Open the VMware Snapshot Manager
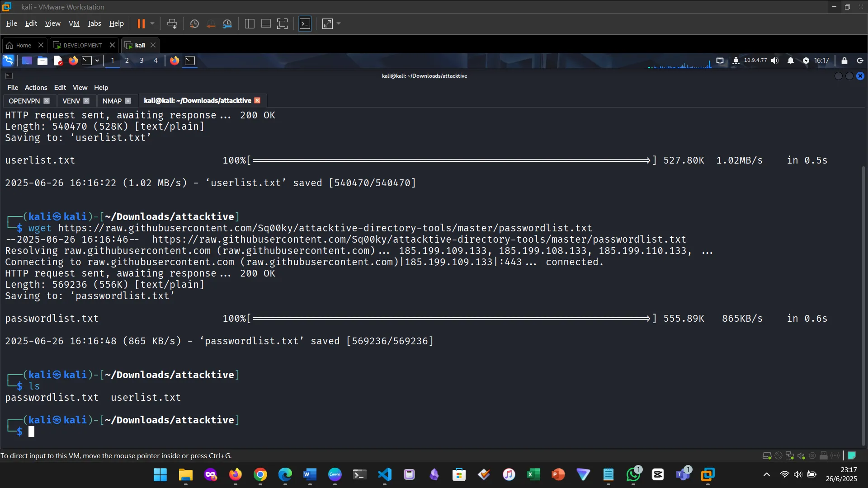The height and width of the screenshot is (488, 868). click(227, 23)
